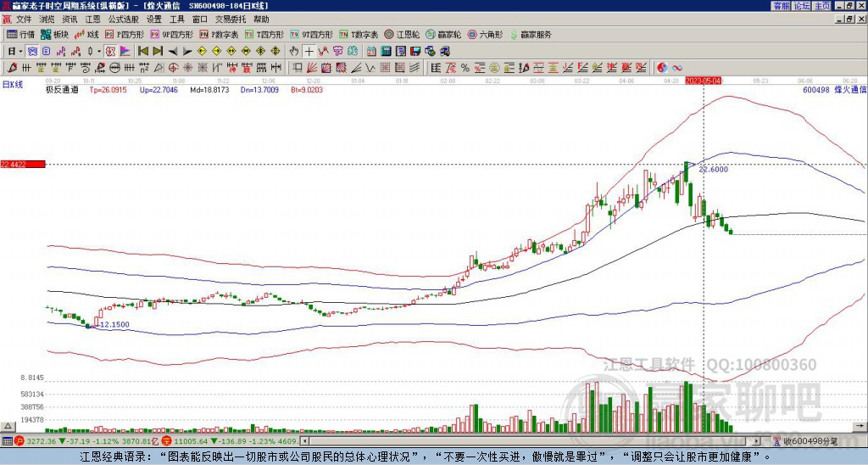Open the 行情 quotes view
The height and width of the screenshot is (465, 868).
[x=21, y=34]
